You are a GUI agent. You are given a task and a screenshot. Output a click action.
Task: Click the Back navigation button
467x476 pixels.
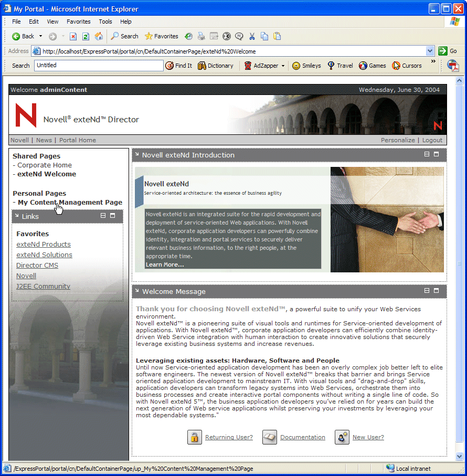(x=23, y=36)
